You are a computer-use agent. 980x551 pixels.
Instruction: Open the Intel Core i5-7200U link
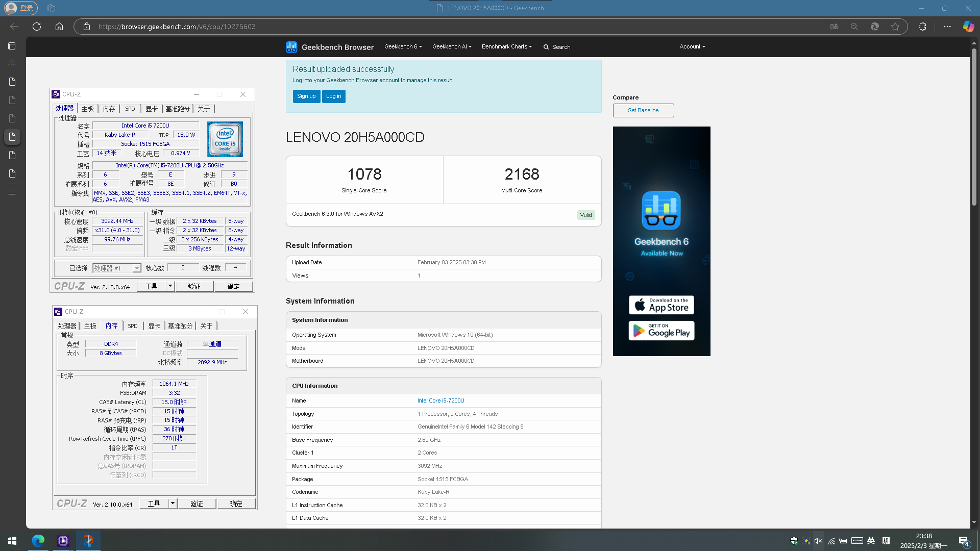click(x=441, y=400)
